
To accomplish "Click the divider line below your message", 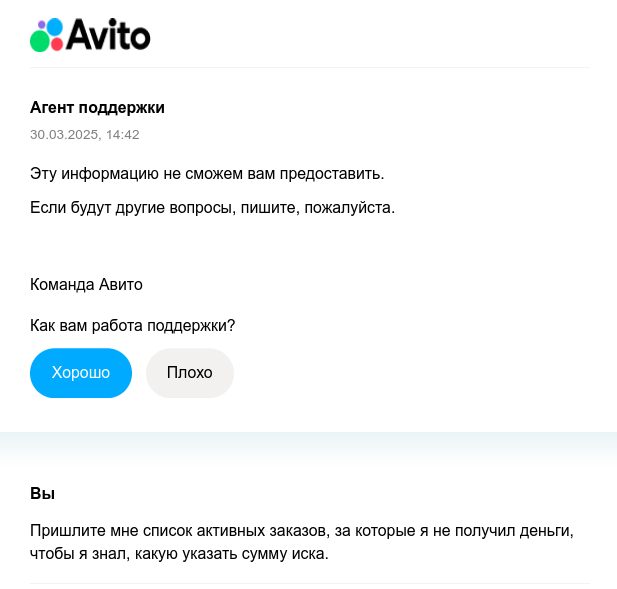I will coord(308,583).
